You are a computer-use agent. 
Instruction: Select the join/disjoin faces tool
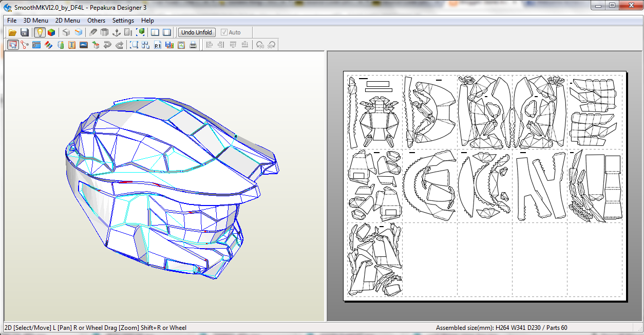click(25, 45)
